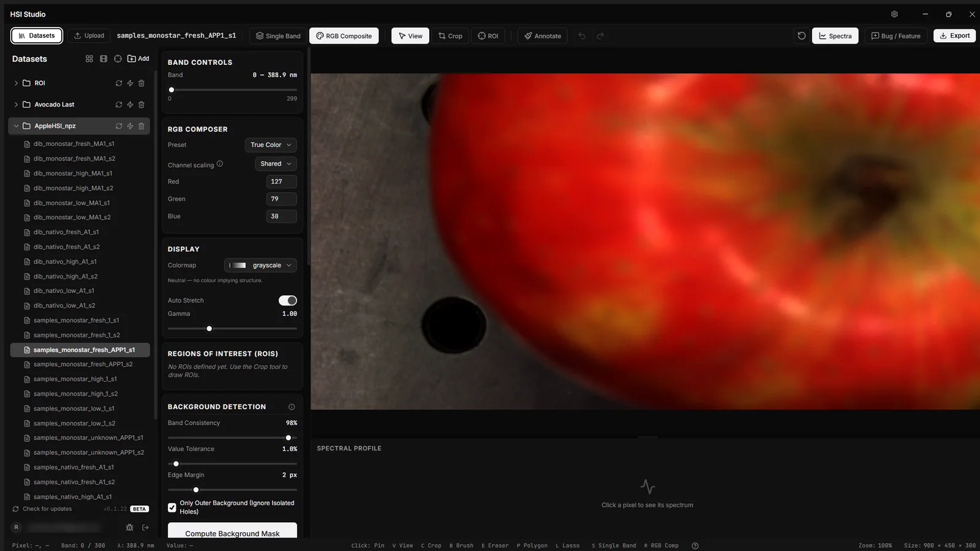980x551 pixels.
Task: Open Bug / Feature report
Action: 896,36
